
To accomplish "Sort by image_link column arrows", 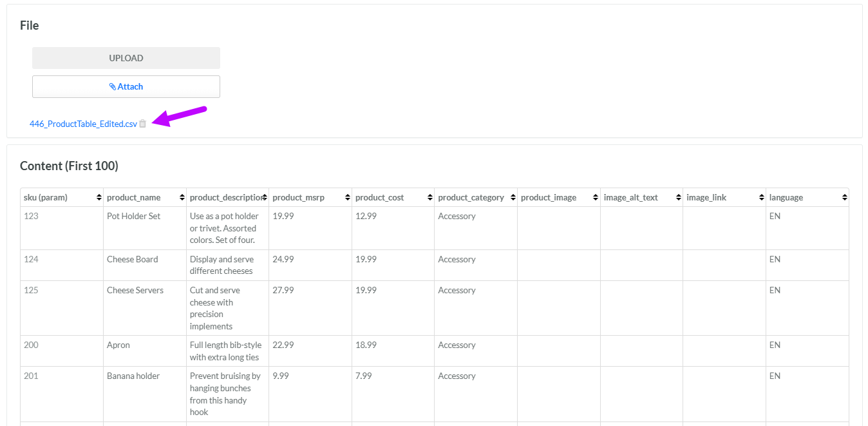I will point(761,198).
